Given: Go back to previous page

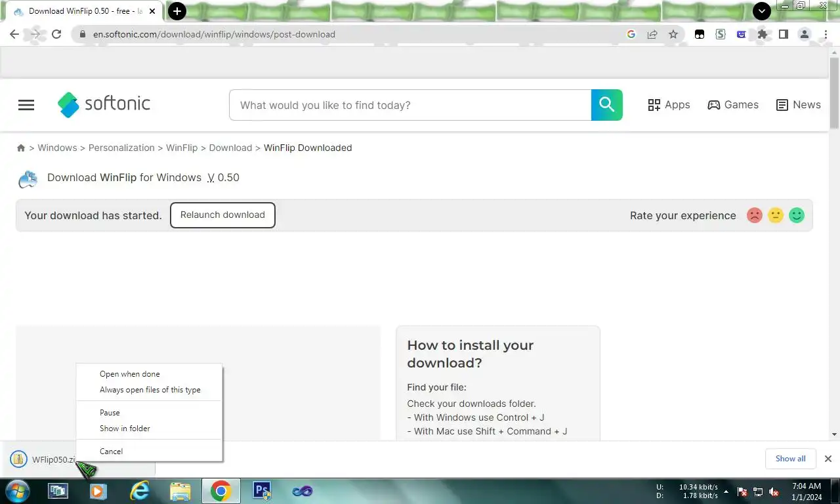Looking at the screenshot, I should pyautogui.click(x=14, y=34).
